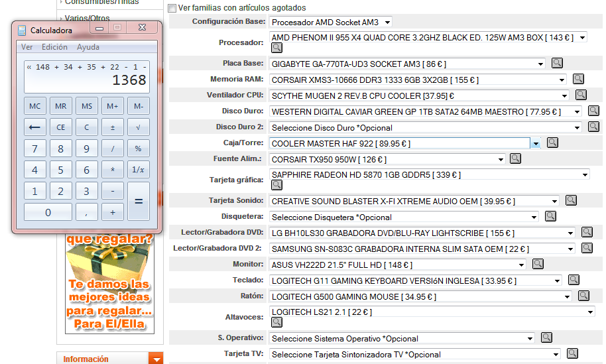
Task: View Caja/Torre product details icon
Action: [x=553, y=143]
